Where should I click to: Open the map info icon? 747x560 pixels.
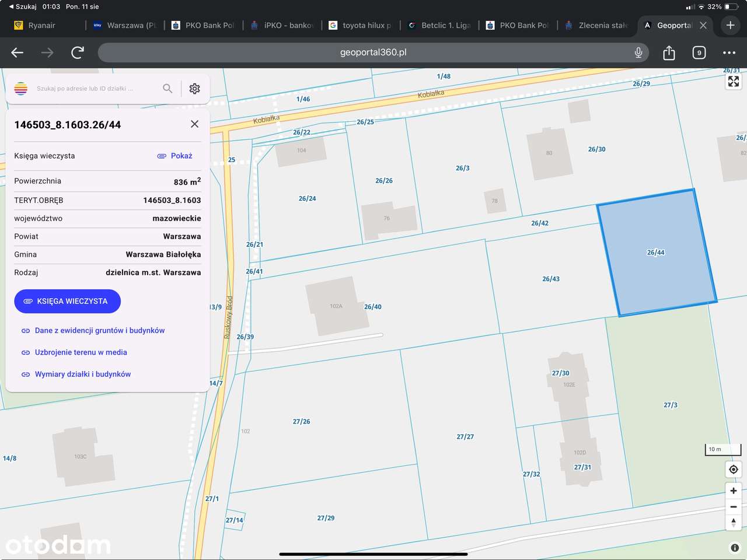(735, 548)
